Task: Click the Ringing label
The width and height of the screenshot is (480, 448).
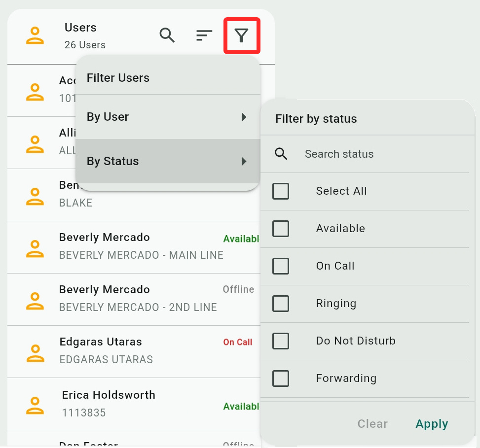Action: [336, 304]
